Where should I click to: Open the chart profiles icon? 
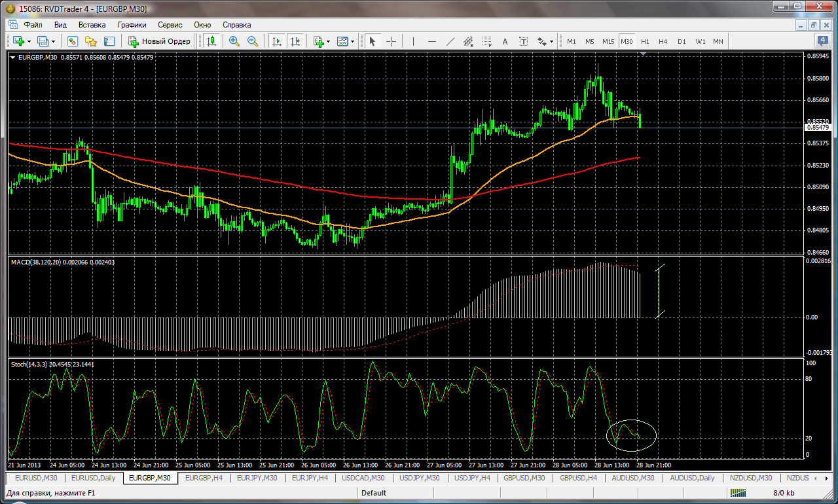point(43,41)
